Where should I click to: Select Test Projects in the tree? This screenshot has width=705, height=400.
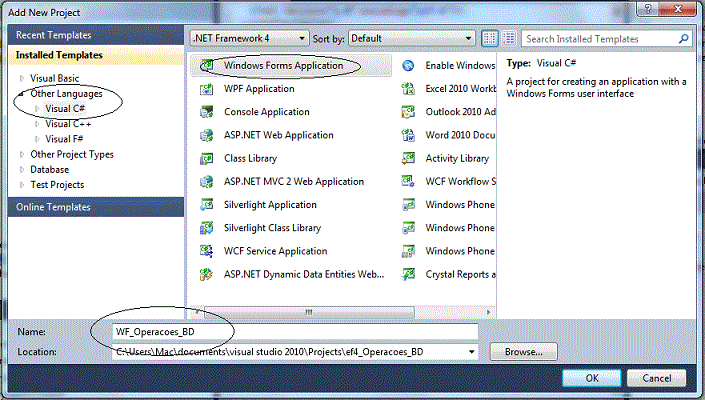point(57,185)
